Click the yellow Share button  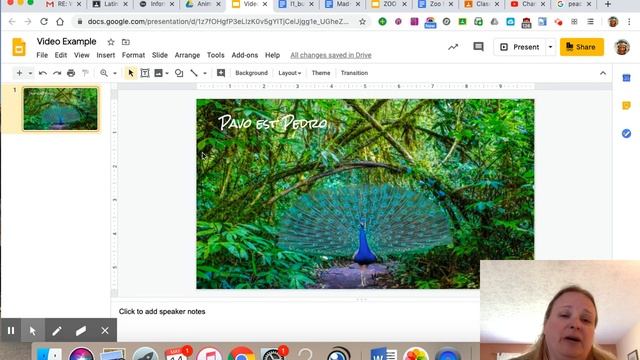582,47
